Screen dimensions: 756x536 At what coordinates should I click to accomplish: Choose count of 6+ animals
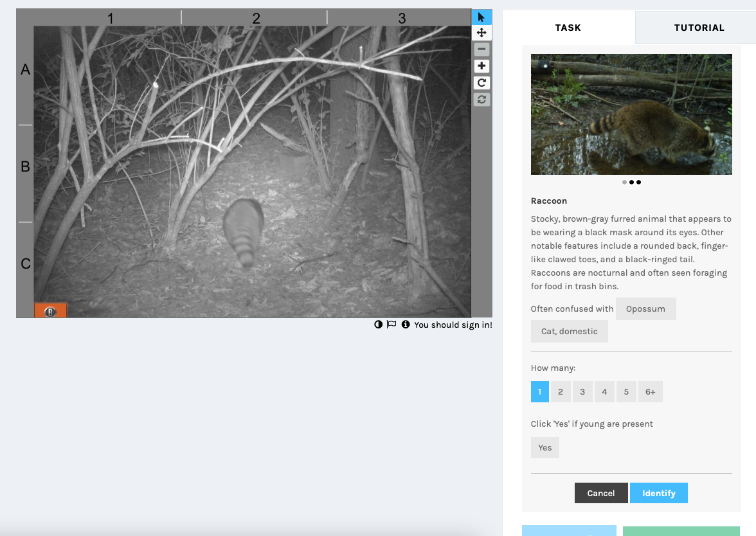tap(651, 392)
